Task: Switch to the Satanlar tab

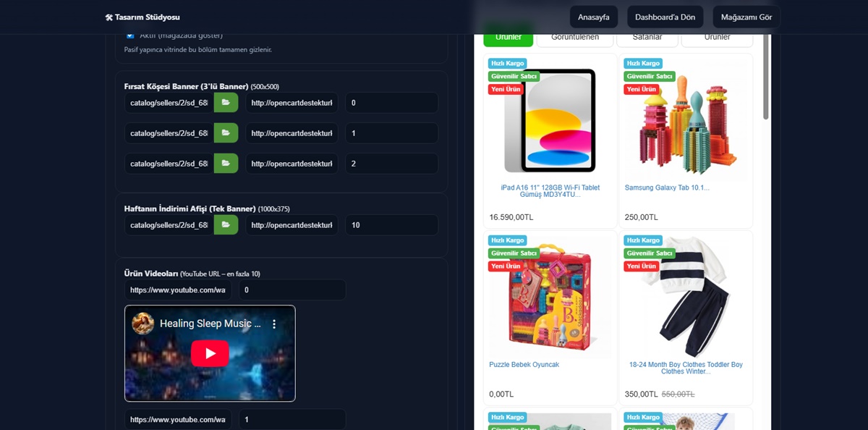Action: pyautogui.click(x=647, y=38)
